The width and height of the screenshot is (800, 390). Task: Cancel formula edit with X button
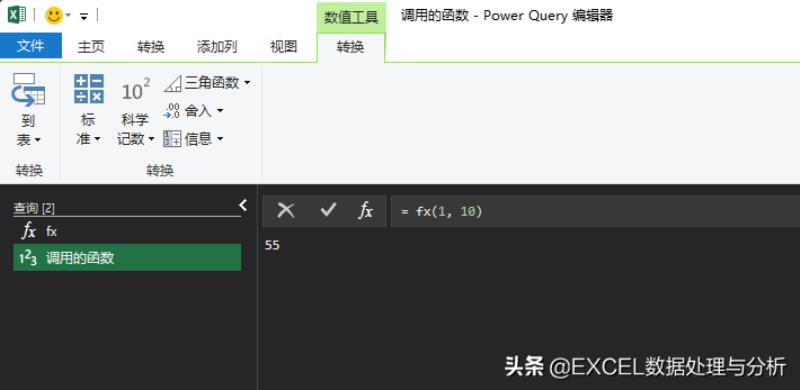[x=286, y=210]
